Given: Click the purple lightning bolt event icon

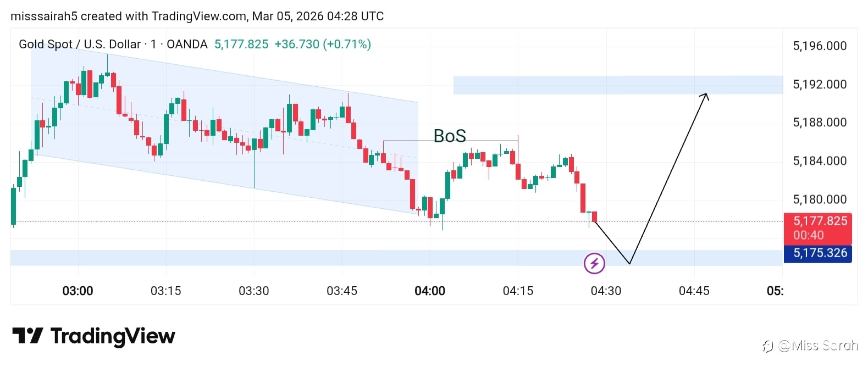Looking at the screenshot, I should tap(594, 263).
